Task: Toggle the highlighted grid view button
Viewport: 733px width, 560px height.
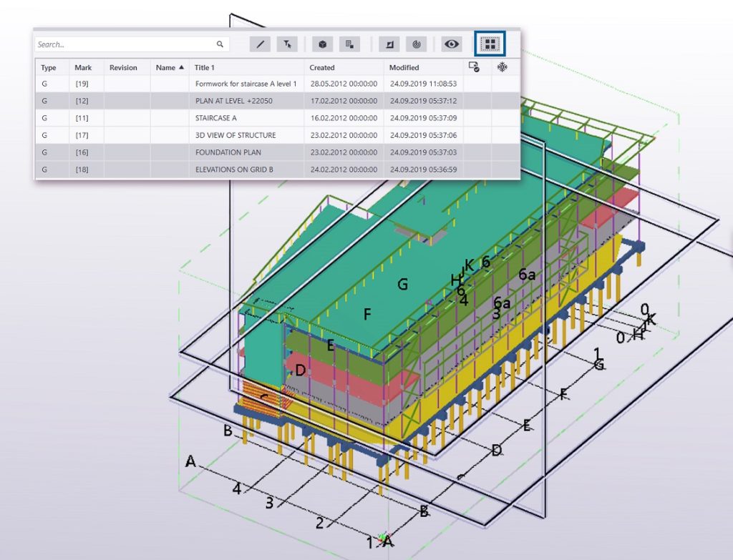Action: 490,44
